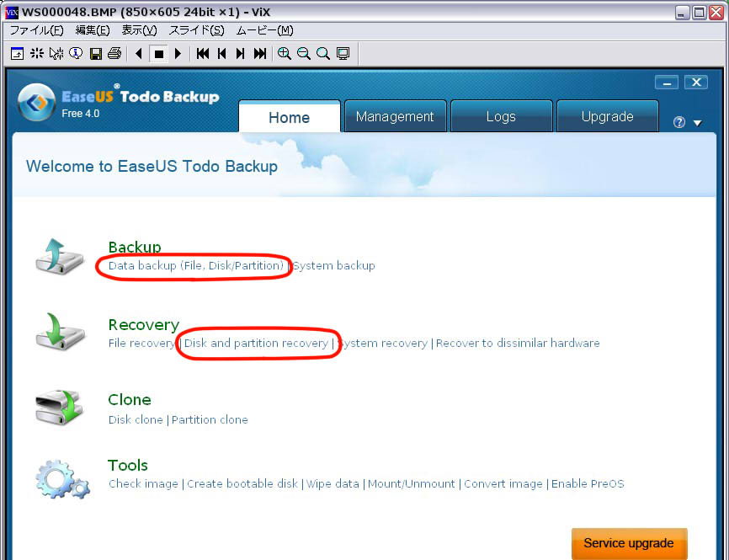
Task: Click the Service upgrade button
Action: tap(629, 543)
